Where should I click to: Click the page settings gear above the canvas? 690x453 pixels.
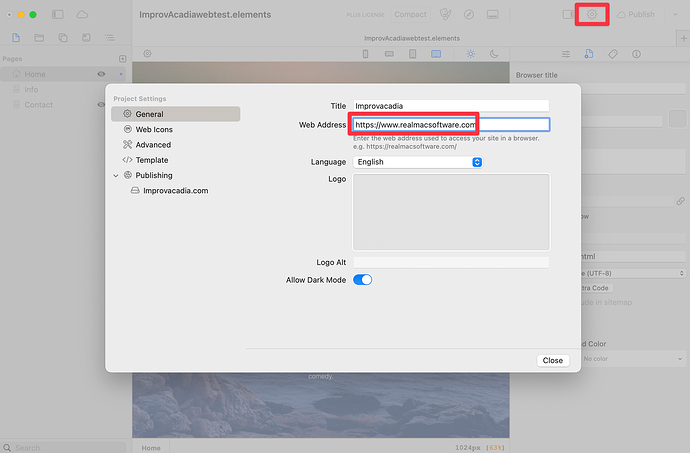tap(147, 54)
